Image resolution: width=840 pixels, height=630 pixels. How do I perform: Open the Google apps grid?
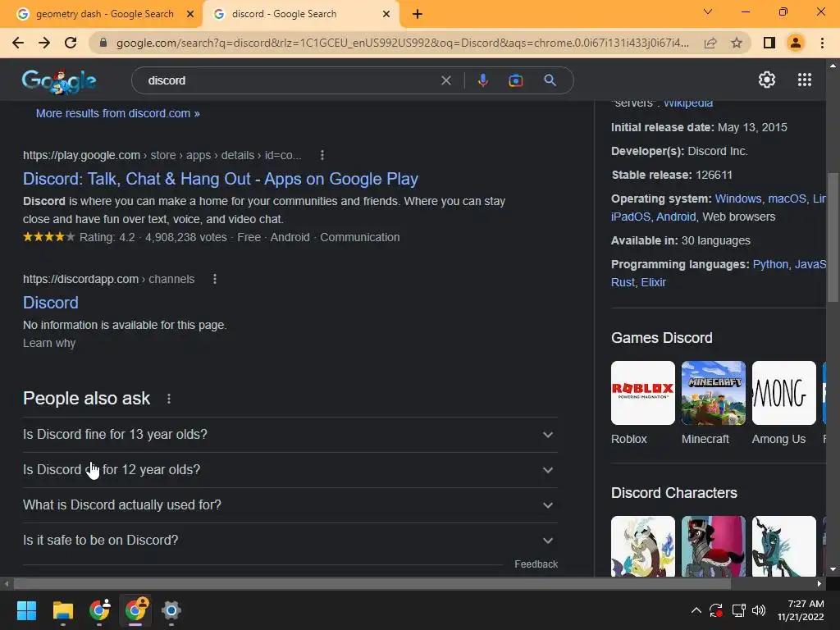(x=804, y=80)
